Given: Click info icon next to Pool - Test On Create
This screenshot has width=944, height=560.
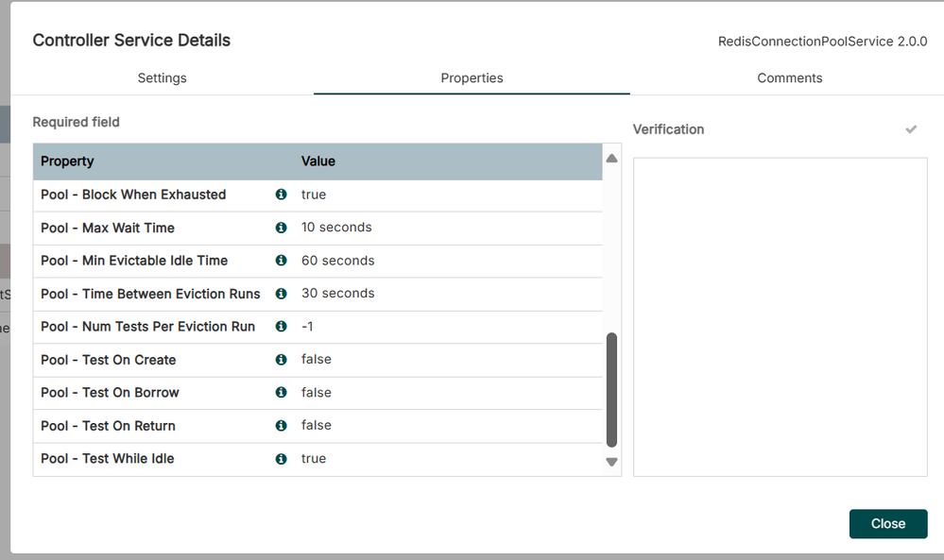Looking at the screenshot, I should click(281, 360).
